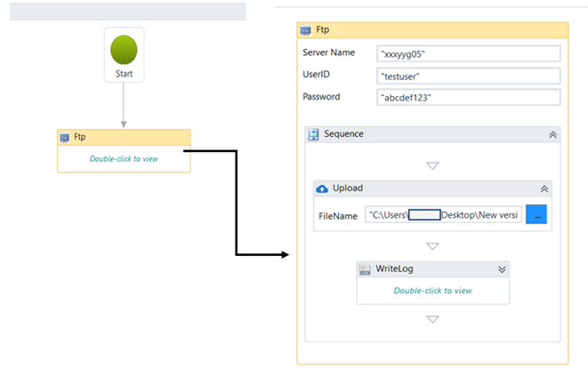The height and width of the screenshot is (375, 588).
Task: Click the UserID input field
Action: click(468, 76)
